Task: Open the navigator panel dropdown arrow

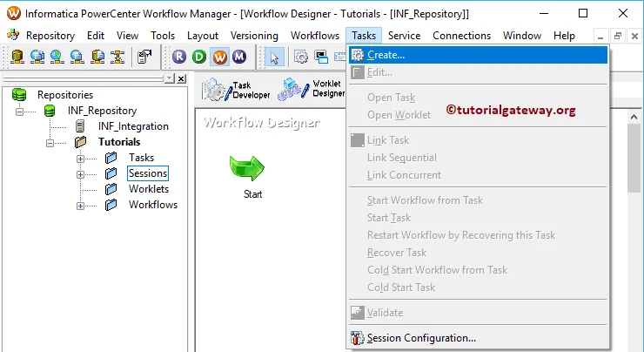Action: coord(169,78)
